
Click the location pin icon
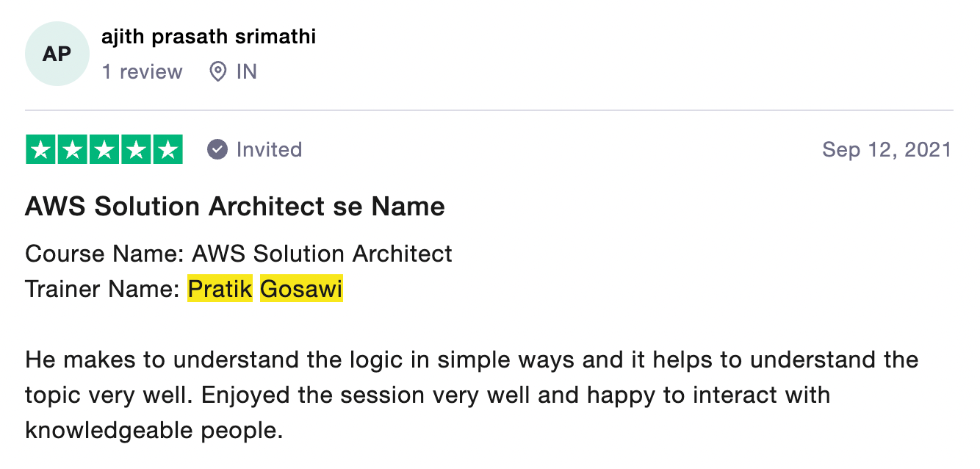(x=217, y=72)
